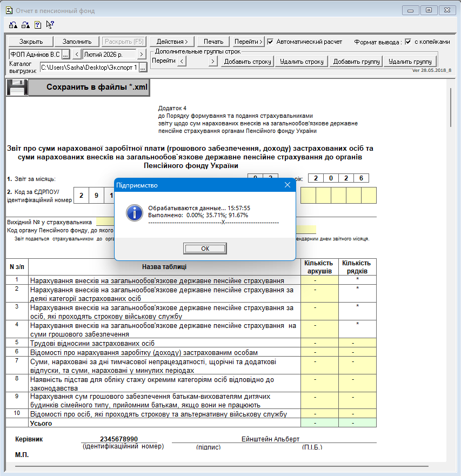Toggle the с копейками checkbox

click(408, 42)
